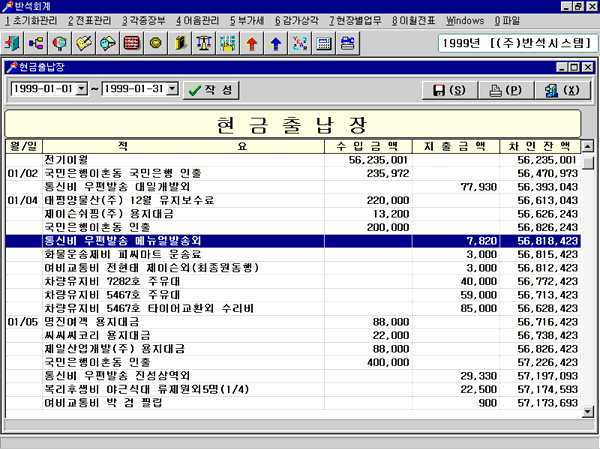The image size is (600, 450).
Task: Select row 복리후생비 야근식대 류제원외5명(1/4)
Action: [x=293, y=389]
